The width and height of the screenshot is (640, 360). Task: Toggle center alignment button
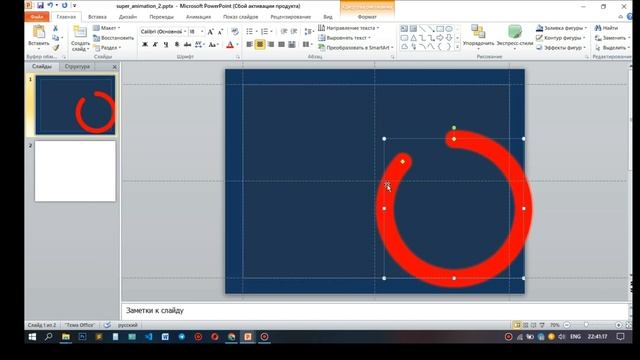coord(260,44)
